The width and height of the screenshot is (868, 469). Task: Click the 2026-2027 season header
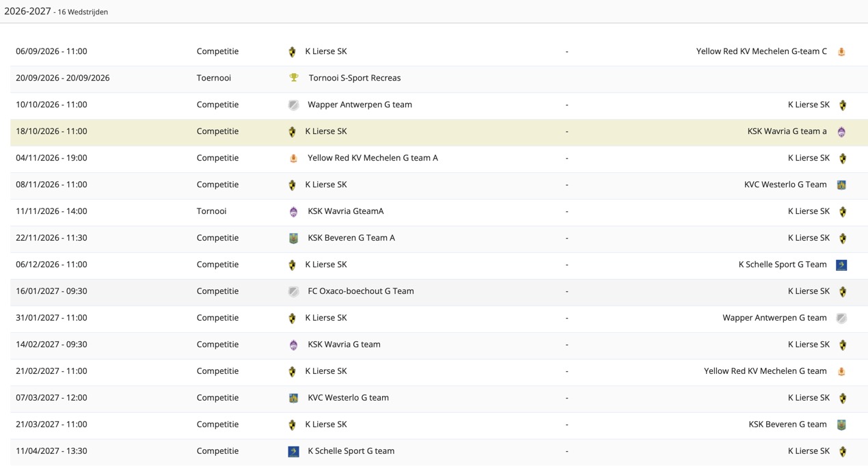tap(27, 11)
